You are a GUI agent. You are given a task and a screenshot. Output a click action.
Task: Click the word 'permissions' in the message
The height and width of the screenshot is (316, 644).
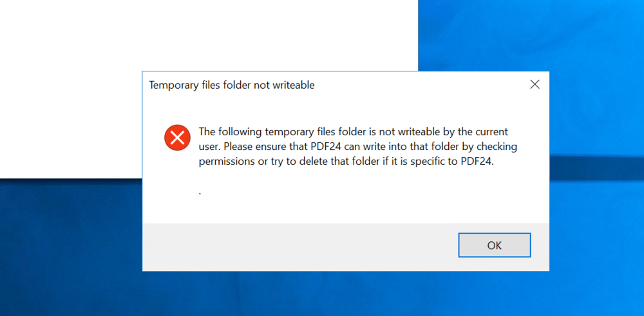pos(227,162)
